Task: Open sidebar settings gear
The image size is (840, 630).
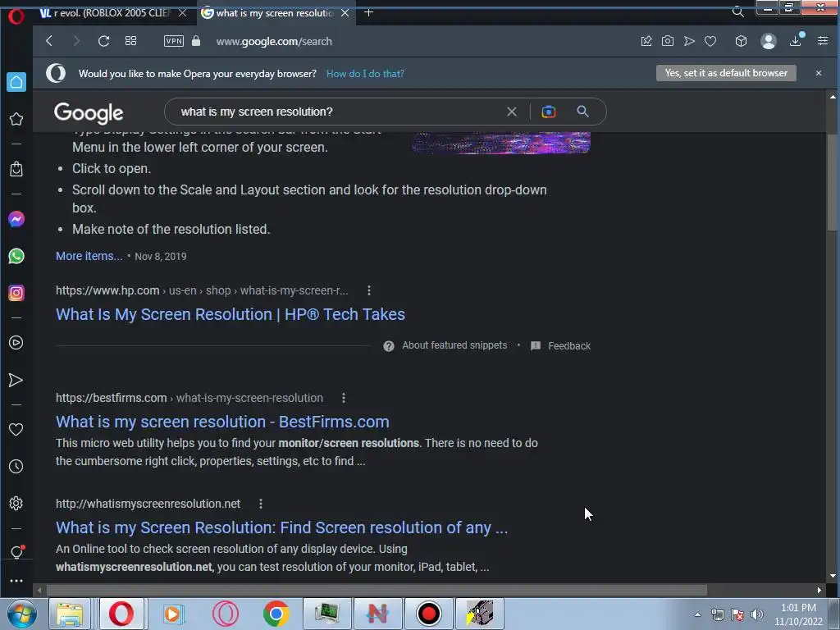Action: point(16,504)
